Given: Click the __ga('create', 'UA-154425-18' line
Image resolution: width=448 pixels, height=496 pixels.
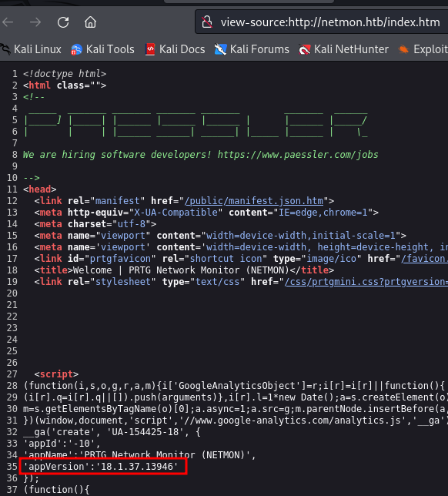Looking at the screenshot, I should point(112,432).
